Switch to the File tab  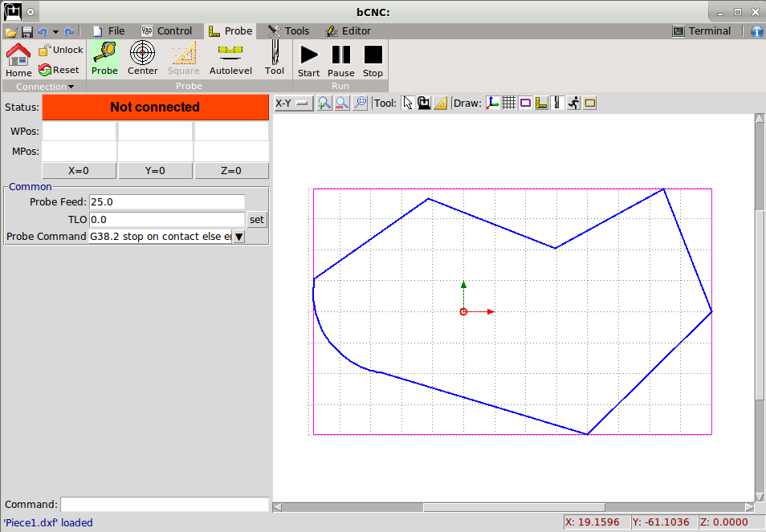click(x=109, y=31)
